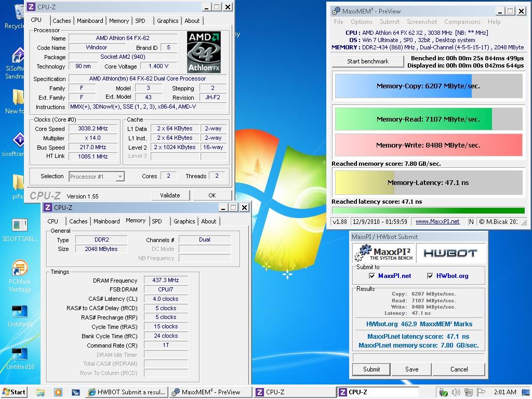This screenshot has height=399, width=532.
Task: Click OK in CPU-Z window
Action: (212, 195)
